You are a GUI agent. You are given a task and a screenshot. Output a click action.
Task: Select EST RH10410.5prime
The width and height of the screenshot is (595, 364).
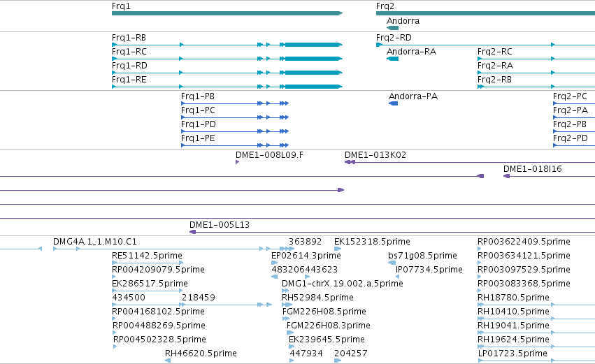pyautogui.click(x=513, y=312)
